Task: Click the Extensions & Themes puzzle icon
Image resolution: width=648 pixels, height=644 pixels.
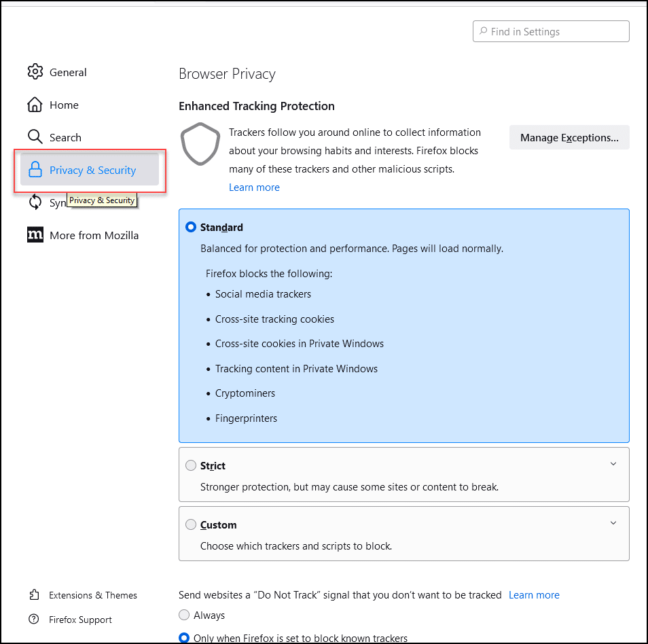Action: [35, 595]
